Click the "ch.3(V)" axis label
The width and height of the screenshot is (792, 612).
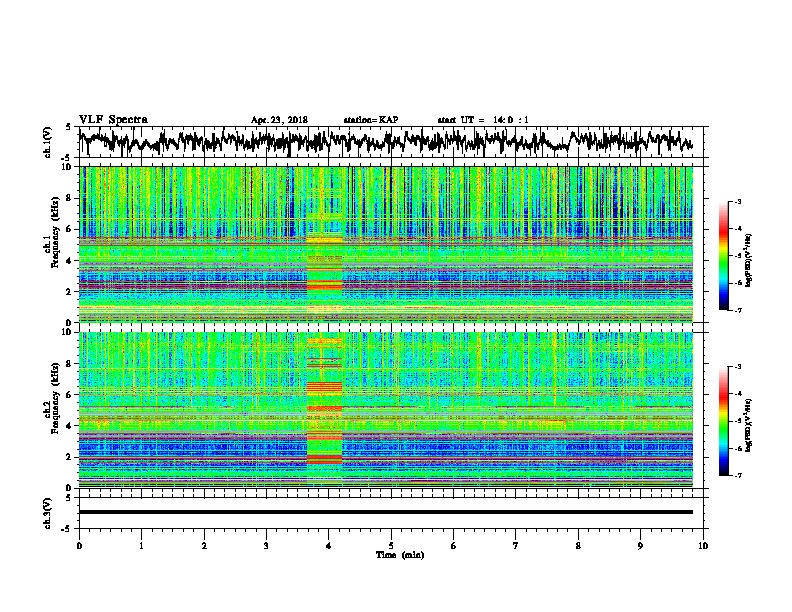click(x=47, y=513)
